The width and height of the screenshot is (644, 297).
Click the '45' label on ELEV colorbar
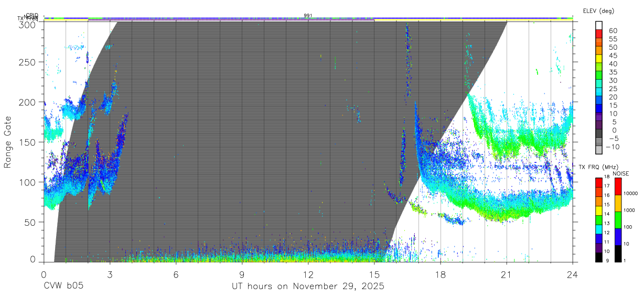pos(613,56)
